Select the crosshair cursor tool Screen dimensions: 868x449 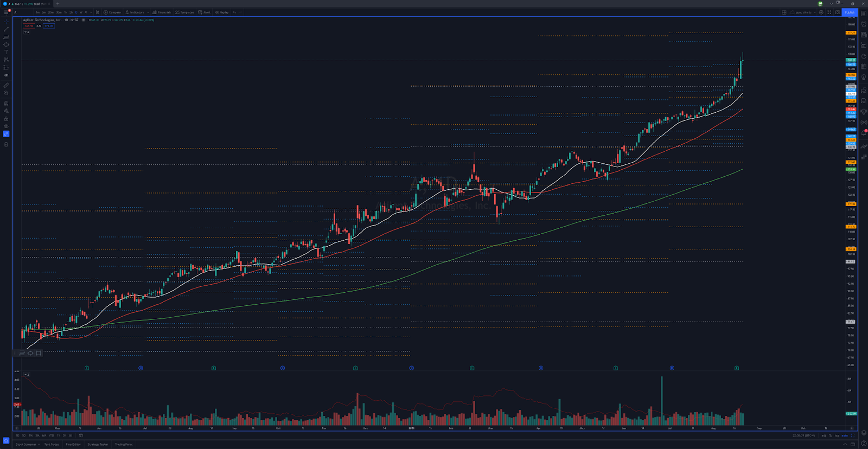6,22
